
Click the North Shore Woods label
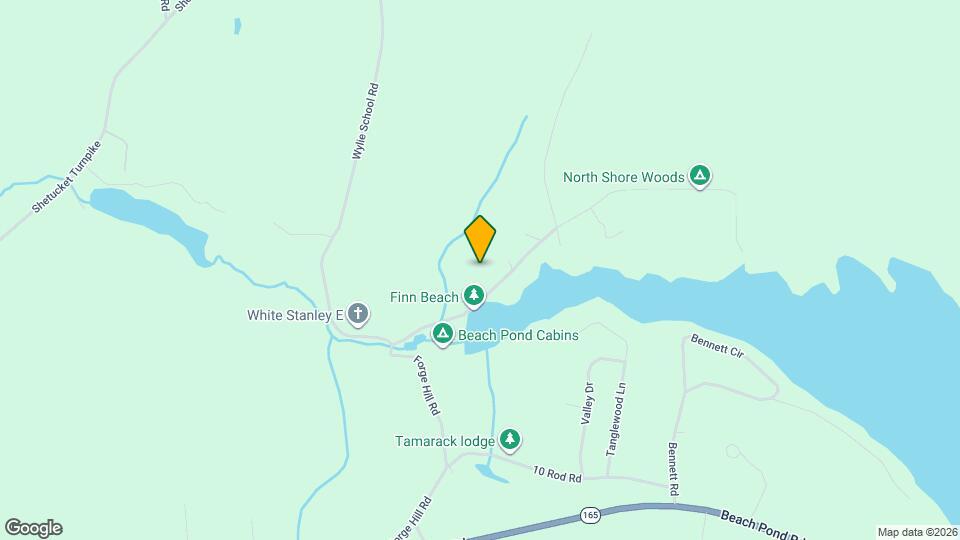tap(623, 178)
